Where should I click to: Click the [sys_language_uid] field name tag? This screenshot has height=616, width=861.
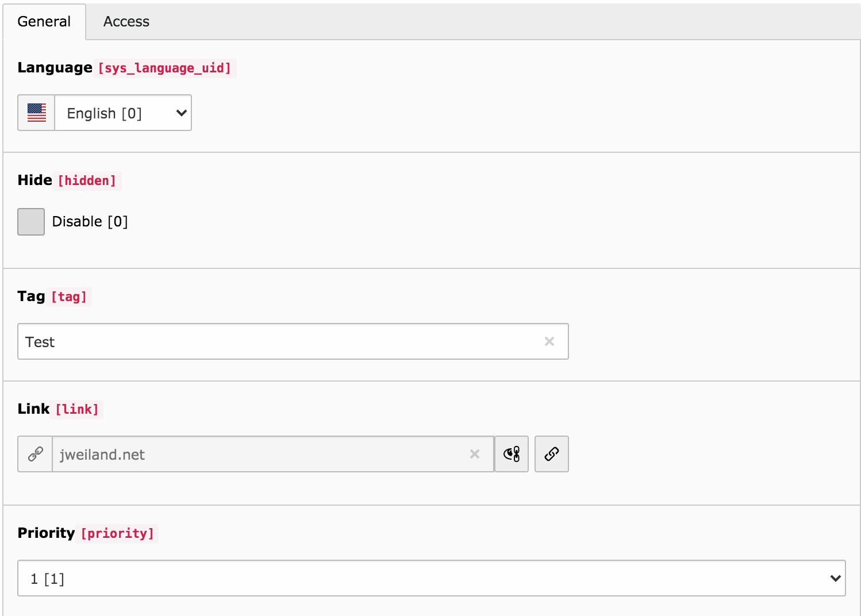164,68
